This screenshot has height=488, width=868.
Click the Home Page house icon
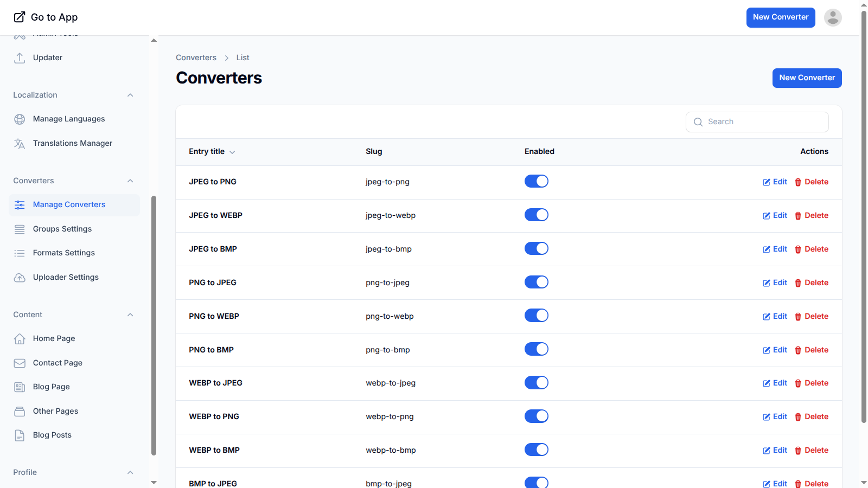click(x=20, y=339)
